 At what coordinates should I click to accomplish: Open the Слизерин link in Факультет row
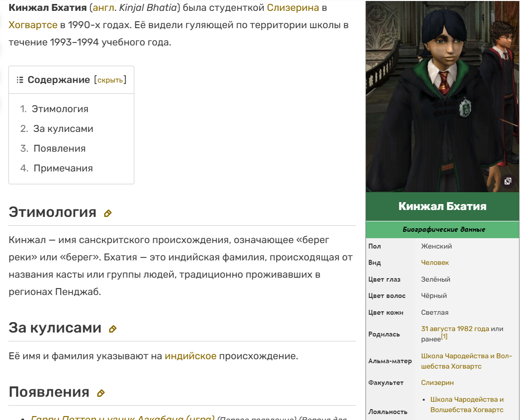[437, 382]
